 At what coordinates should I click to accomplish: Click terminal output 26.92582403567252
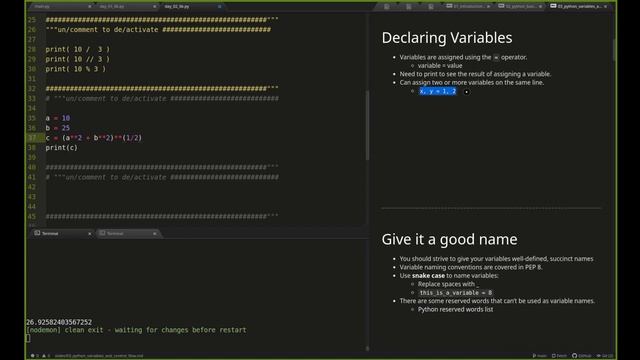pyautogui.click(x=59, y=322)
